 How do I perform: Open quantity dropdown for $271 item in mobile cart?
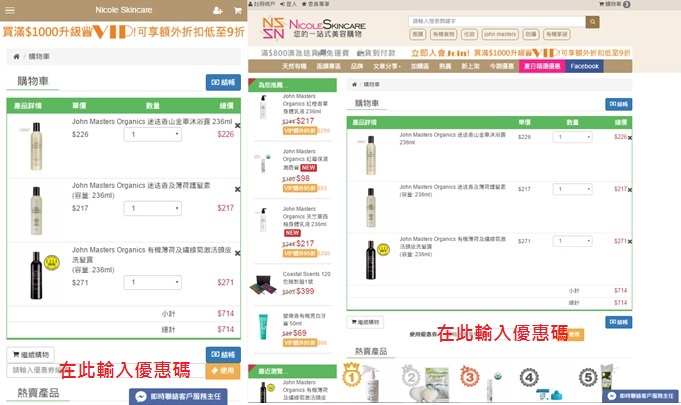(152, 283)
